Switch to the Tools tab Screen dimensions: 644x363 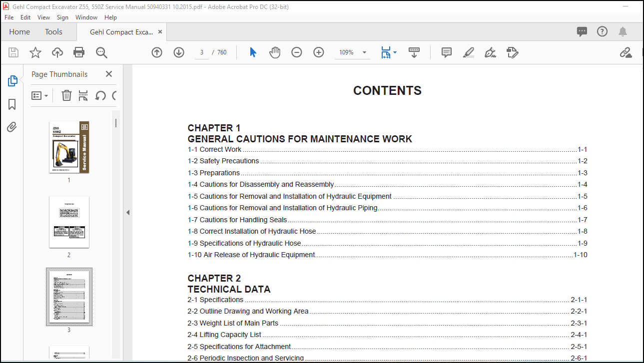tap(53, 31)
